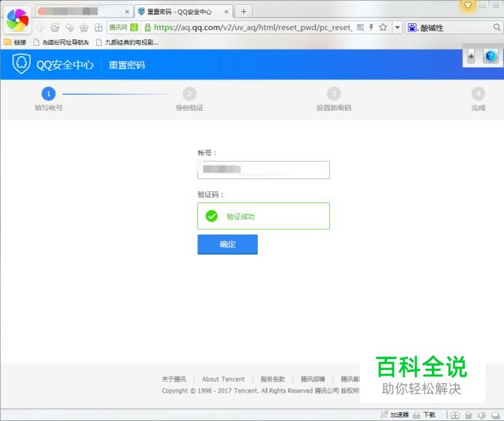Click the screenshot plus-box status bar icon
504x421 pixels.
454,415
